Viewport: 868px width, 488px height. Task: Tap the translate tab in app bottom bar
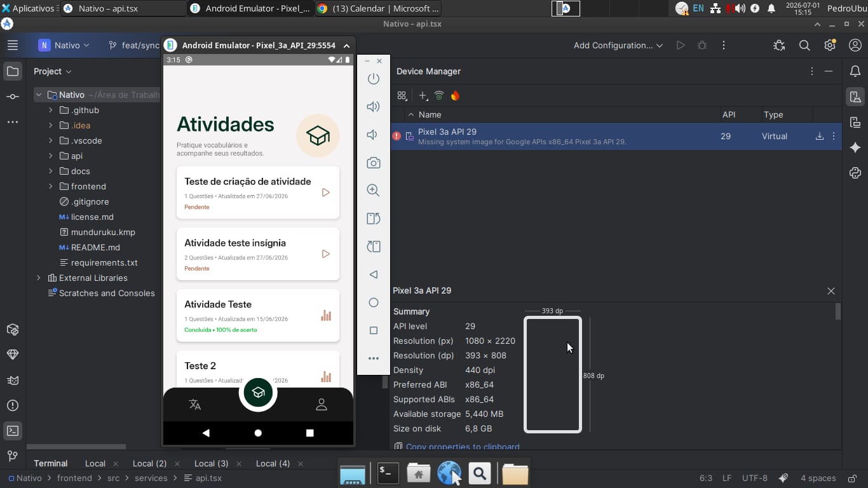(195, 405)
